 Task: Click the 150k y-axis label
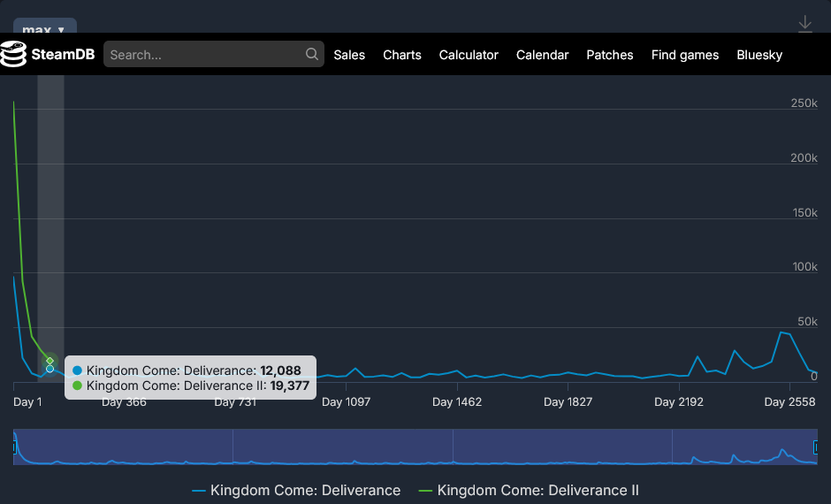coord(804,212)
